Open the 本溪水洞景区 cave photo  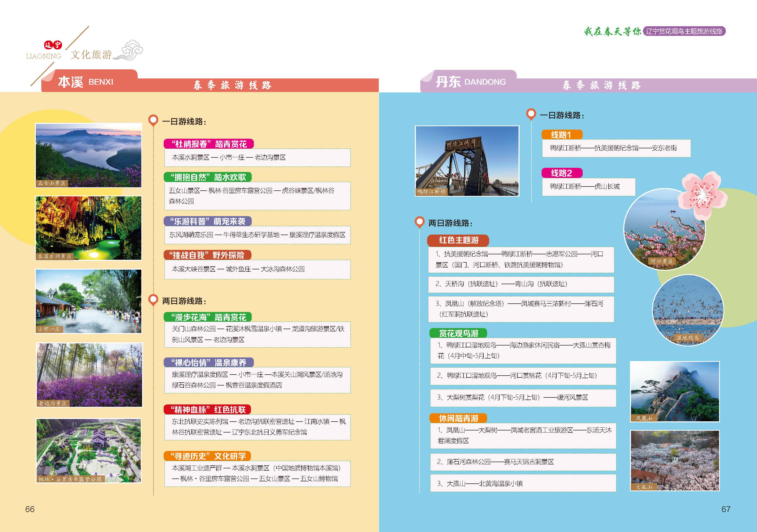coord(89,228)
